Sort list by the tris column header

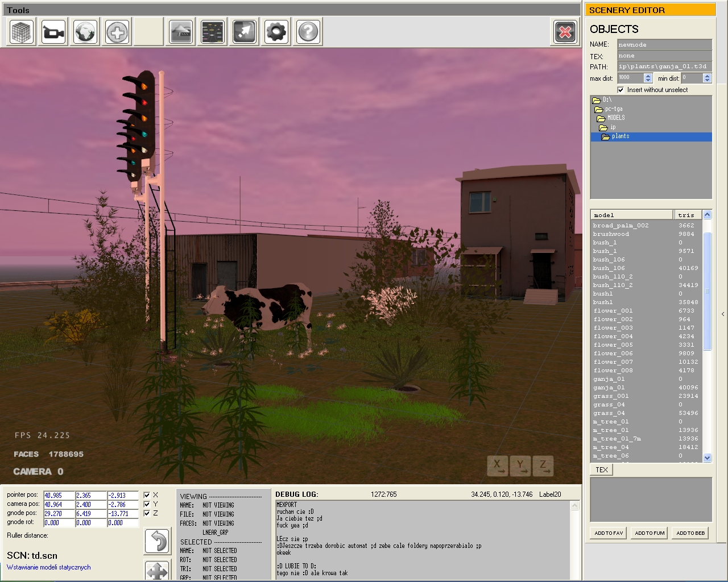[x=686, y=215]
